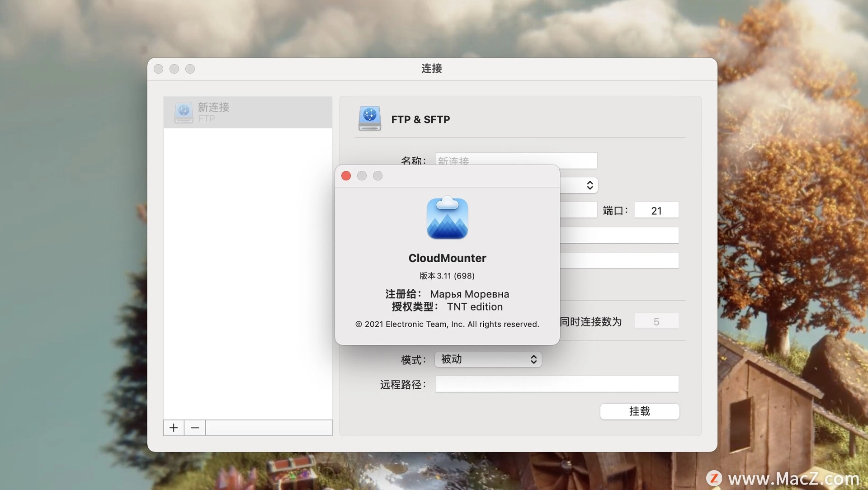Image resolution: width=868 pixels, height=490 pixels.
Task: Click the 名称 name input field
Action: pos(515,158)
